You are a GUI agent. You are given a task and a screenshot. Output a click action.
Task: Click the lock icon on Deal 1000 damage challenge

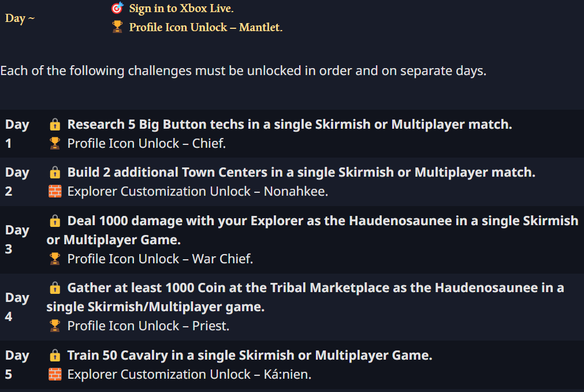coord(55,221)
